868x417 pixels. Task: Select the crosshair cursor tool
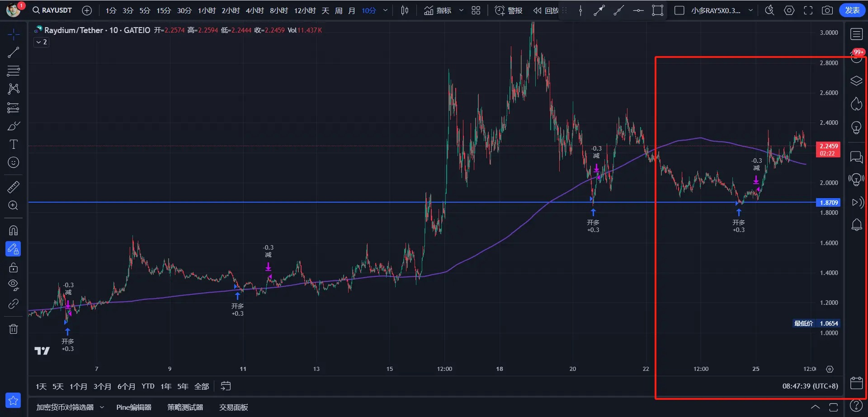tap(14, 34)
